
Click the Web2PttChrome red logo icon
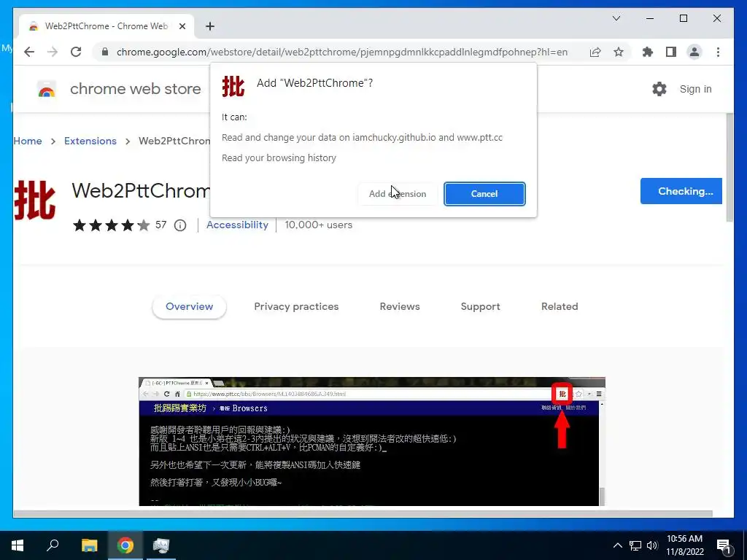(x=35, y=200)
